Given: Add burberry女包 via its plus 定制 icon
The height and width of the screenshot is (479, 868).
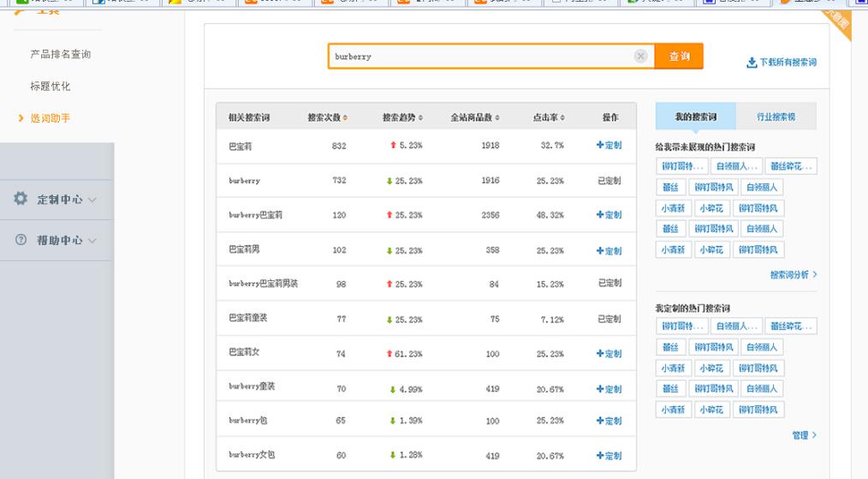Looking at the screenshot, I should 601,456.
